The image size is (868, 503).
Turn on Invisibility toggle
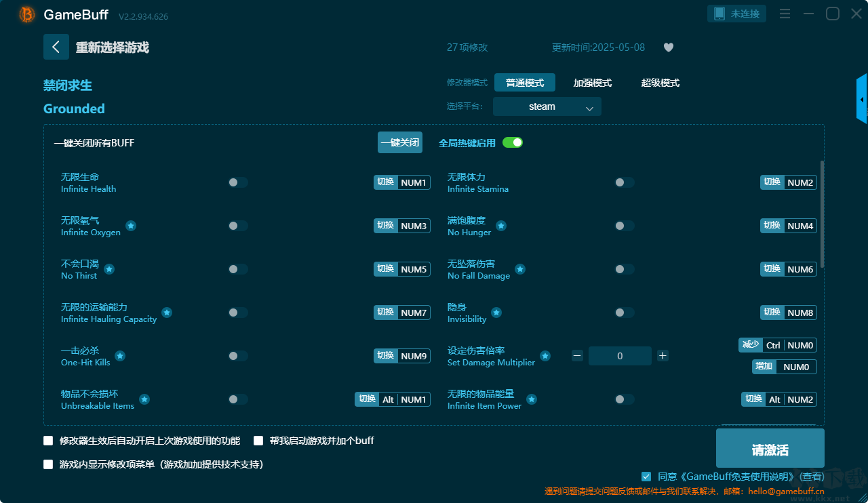(x=625, y=313)
